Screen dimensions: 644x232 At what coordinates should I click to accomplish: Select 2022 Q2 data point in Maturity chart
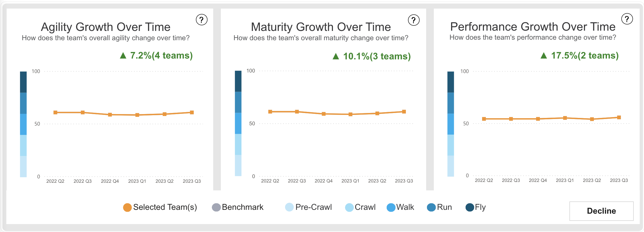tap(270, 112)
